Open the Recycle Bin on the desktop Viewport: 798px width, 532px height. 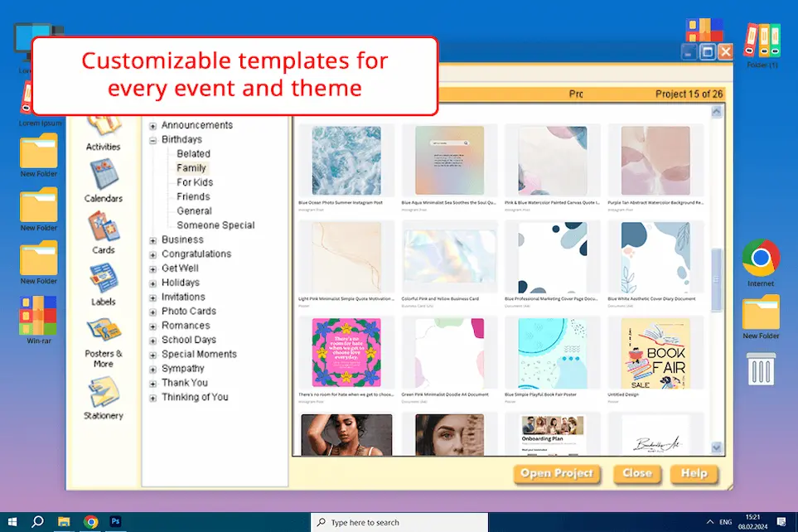761,369
